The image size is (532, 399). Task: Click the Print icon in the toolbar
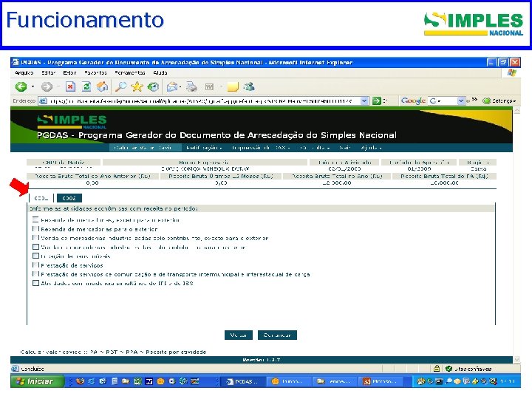tap(191, 87)
